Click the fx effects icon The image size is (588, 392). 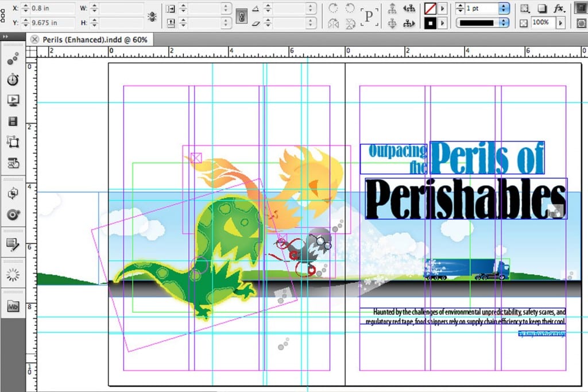(x=559, y=9)
